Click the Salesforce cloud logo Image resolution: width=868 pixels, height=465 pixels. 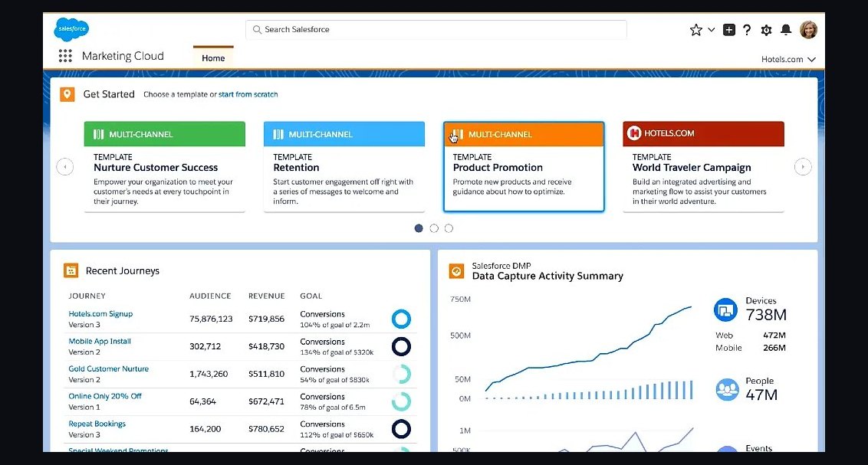[x=71, y=29]
